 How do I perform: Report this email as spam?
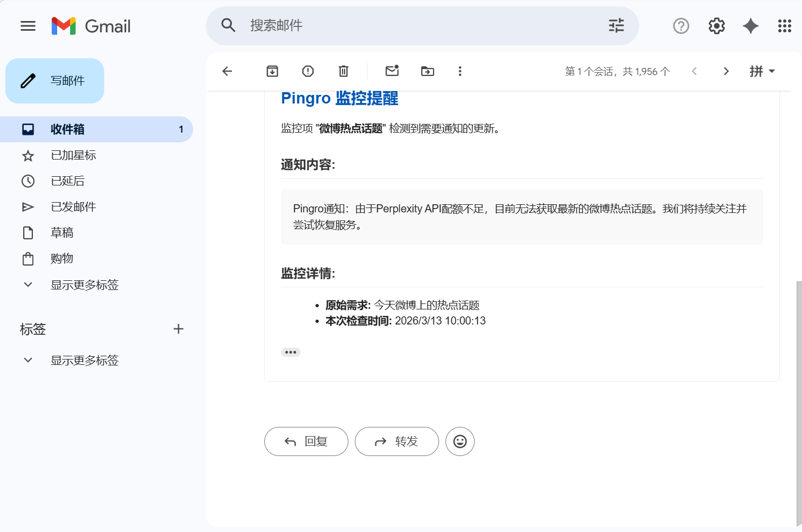[x=308, y=71]
